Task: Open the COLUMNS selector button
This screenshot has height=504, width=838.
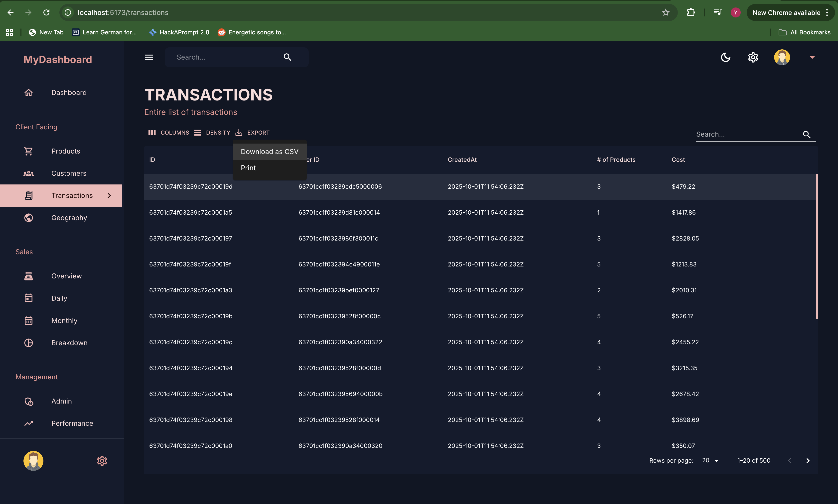Action: pyautogui.click(x=169, y=132)
